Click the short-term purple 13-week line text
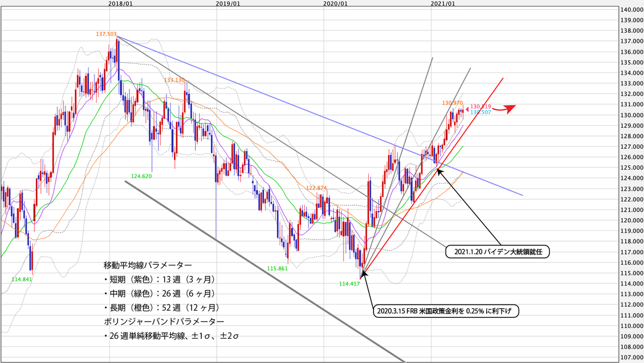 coord(159,279)
